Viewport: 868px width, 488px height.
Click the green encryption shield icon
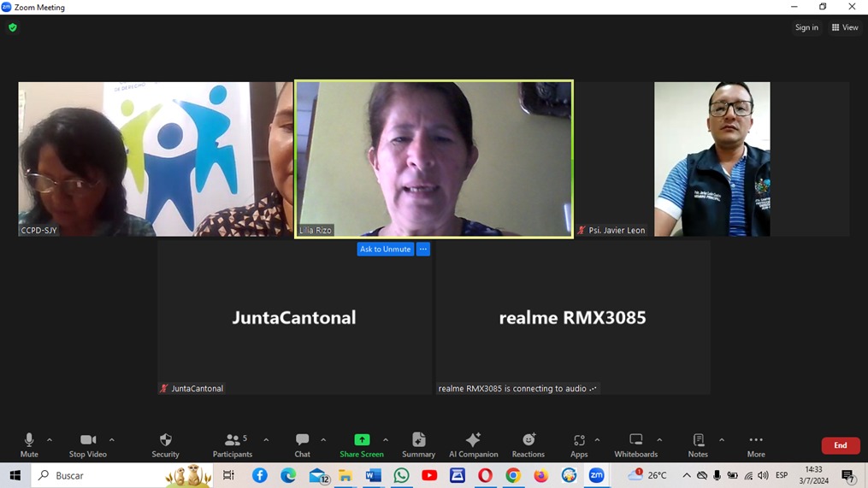(x=13, y=27)
